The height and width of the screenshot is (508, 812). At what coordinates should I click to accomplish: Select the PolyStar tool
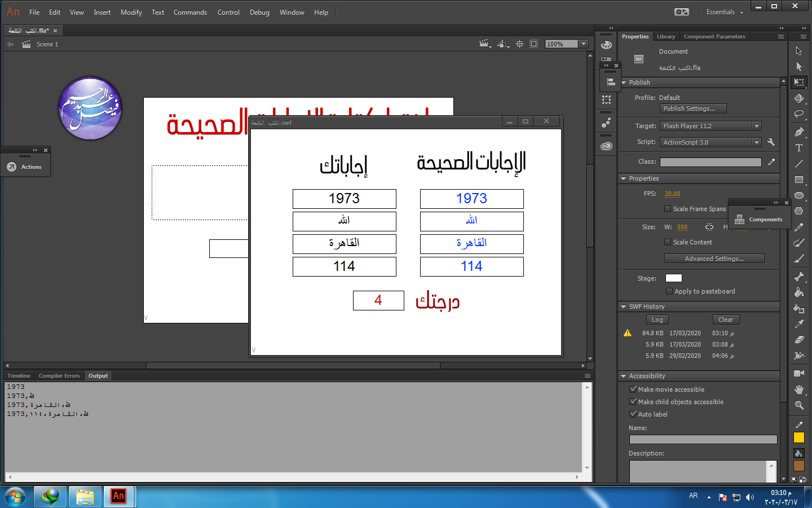point(799,211)
